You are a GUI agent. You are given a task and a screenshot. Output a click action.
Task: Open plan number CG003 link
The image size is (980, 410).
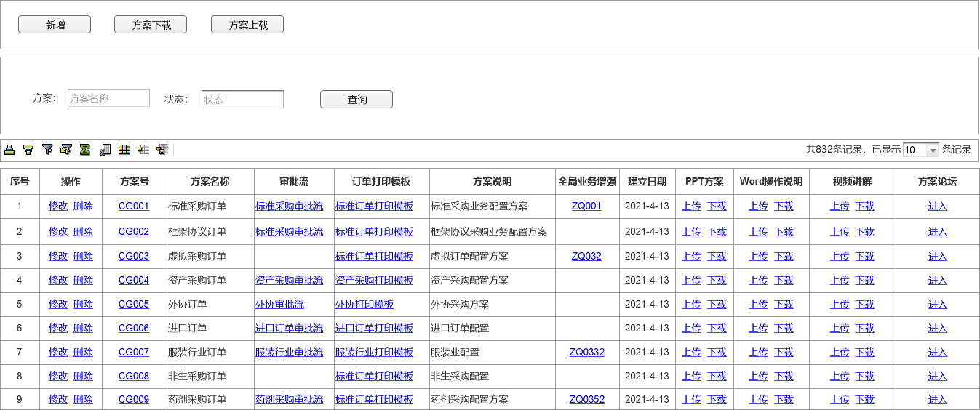pos(134,257)
